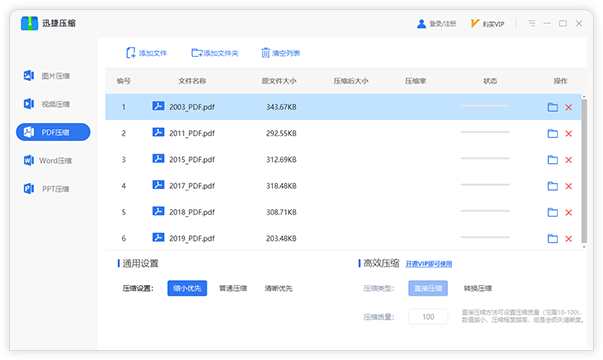Click the PDF icon beside 2015_PDF.pdf

click(158, 158)
